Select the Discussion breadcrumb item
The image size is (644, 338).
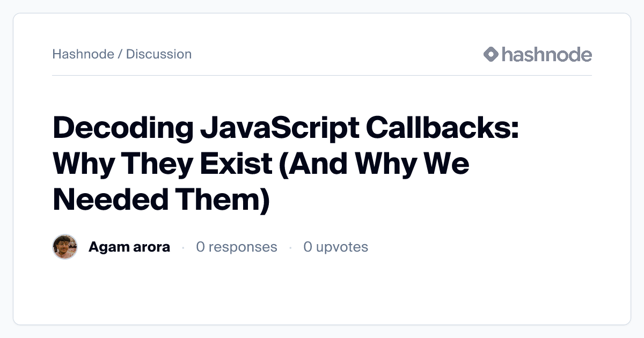[x=159, y=54]
